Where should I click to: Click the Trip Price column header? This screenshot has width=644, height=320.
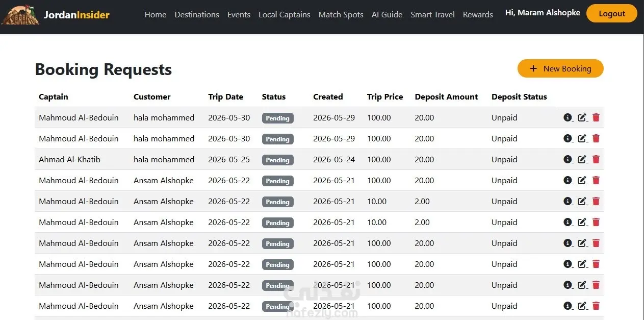point(385,96)
